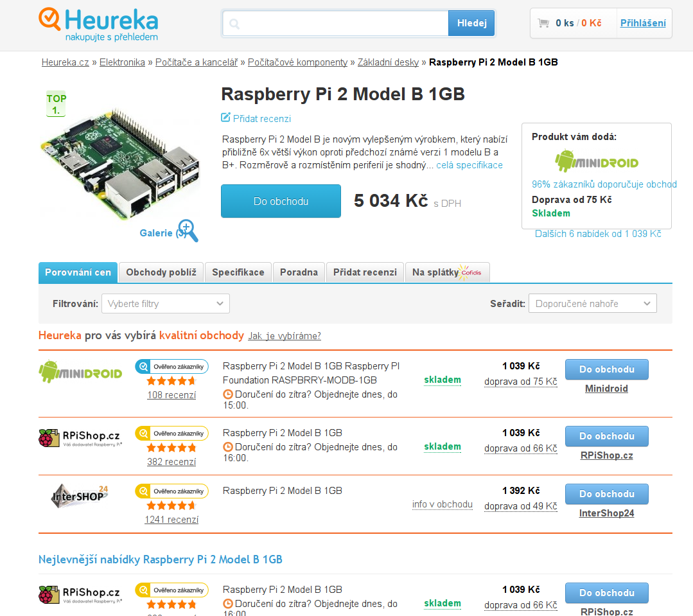Open the Seřadit sorting dropdown
This screenshot has width=693, height=616.
pos(592,304)
